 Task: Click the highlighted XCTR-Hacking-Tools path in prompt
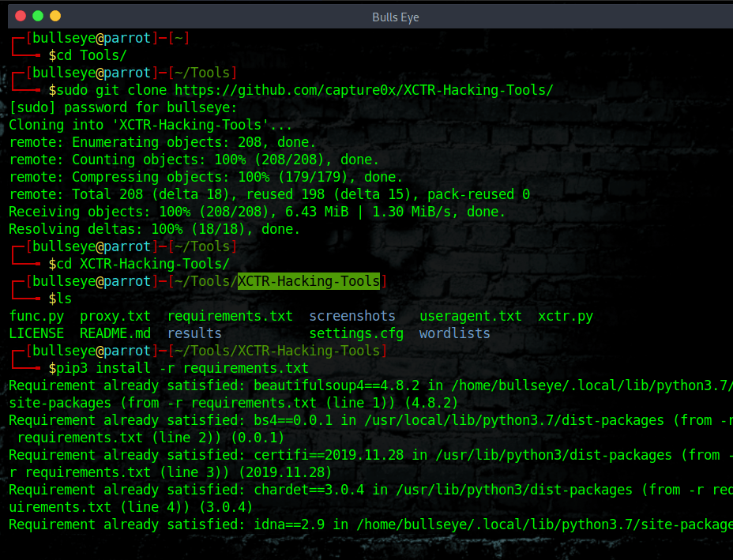pyautogui.click(x=309, y=281)
